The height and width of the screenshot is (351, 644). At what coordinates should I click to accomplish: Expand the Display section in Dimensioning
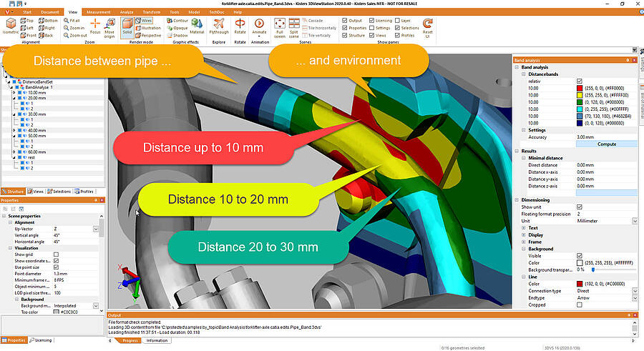(524, 234)
